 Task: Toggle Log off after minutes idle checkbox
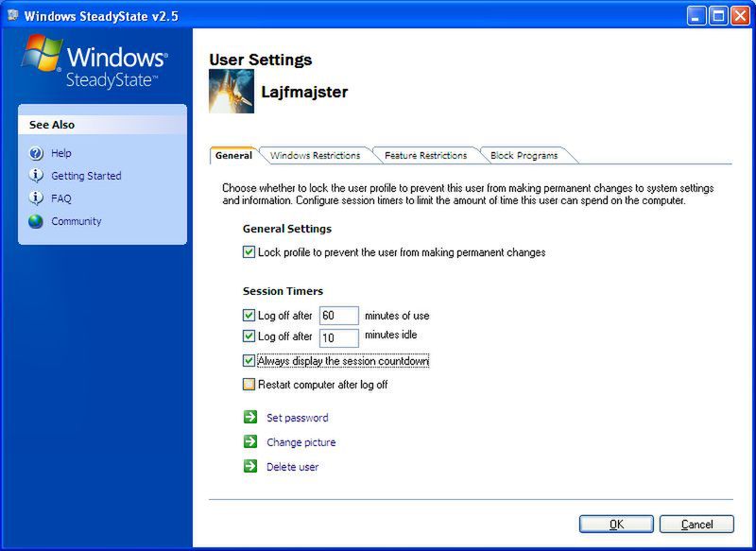[249, 336]
